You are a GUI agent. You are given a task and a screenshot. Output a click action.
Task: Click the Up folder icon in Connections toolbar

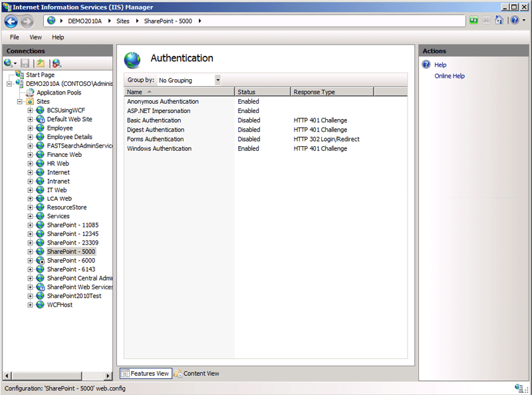pos(41,63)
